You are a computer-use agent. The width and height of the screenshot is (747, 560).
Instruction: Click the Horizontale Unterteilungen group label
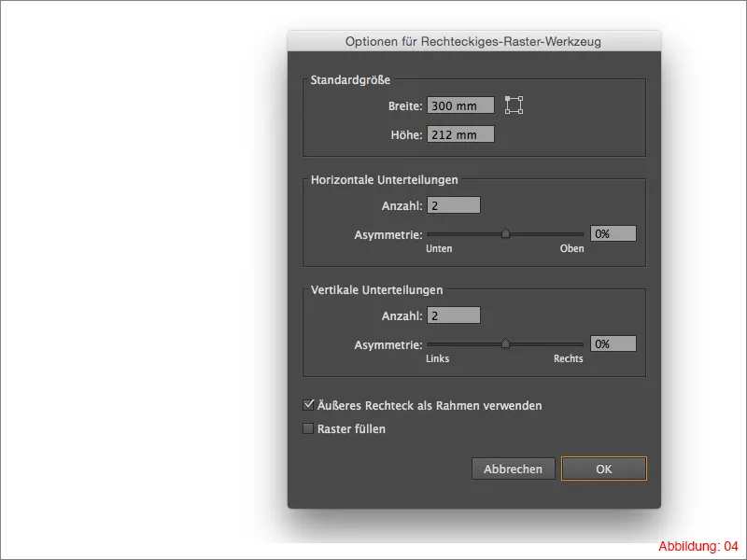pyautogui.click(x=384, y=180)
